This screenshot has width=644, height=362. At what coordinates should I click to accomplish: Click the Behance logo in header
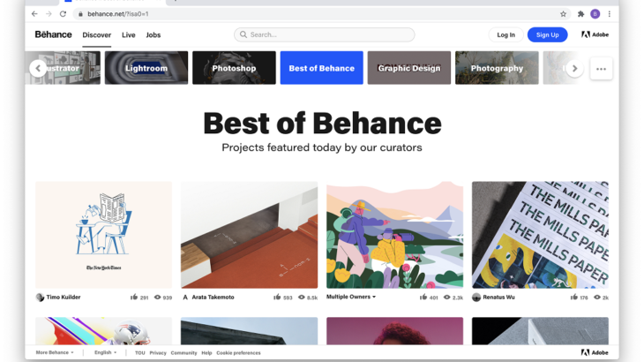click(53, 34)
